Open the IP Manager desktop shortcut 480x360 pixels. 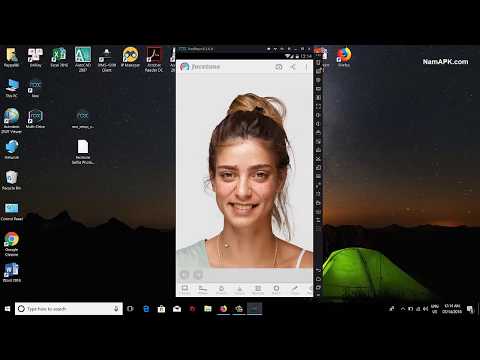pos(130,57)
